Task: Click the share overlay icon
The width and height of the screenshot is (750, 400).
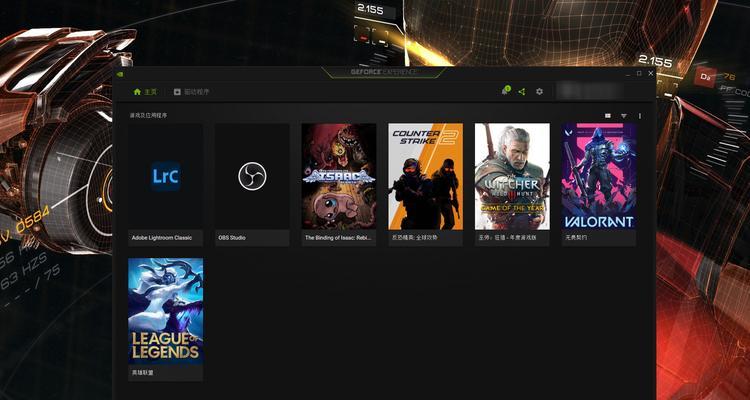Action: [x=522, y=91]
